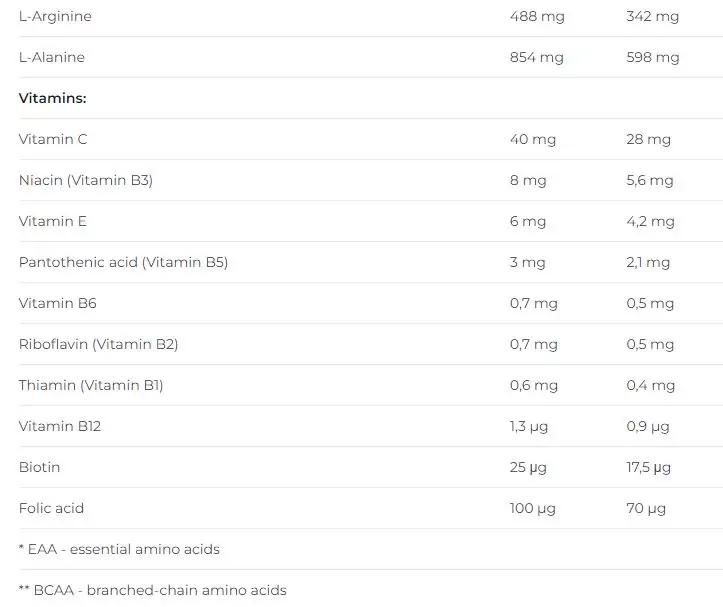723x607 pixels.
Task: Click the Vitamin B6 label
Action: 58,304
